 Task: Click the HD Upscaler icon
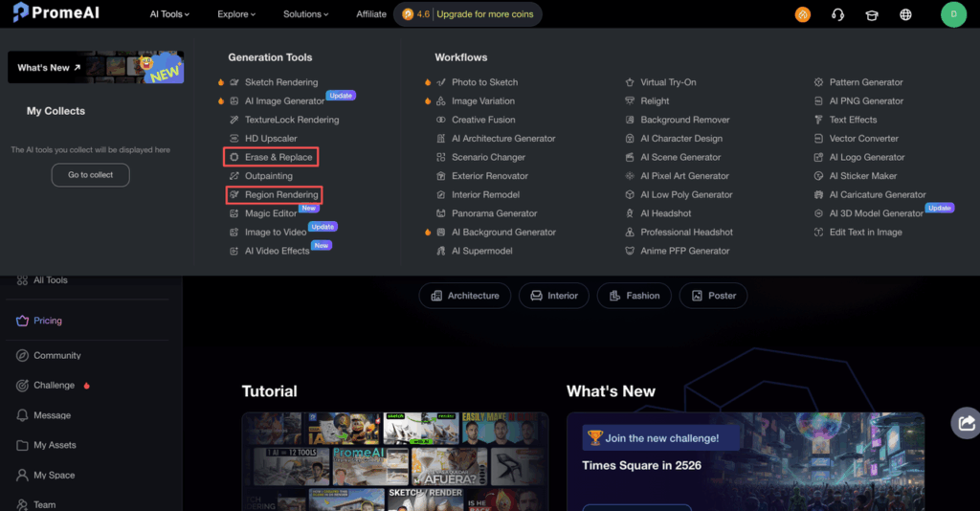coord(234,138)
